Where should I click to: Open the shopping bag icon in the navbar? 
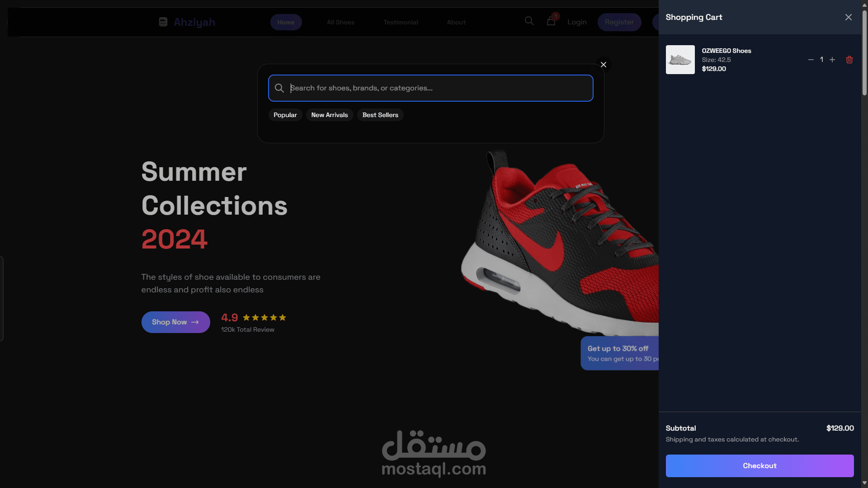click(551, 21)
